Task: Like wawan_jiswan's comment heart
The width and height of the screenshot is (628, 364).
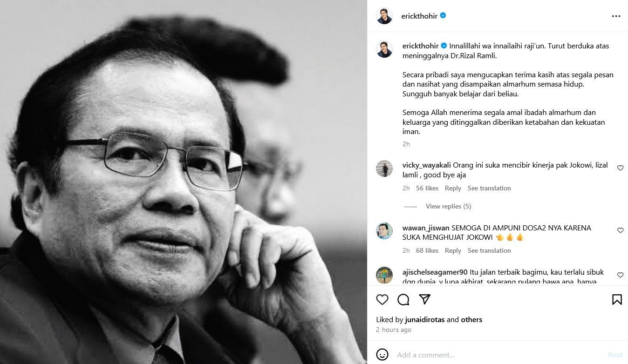Action: pos(620,230)
